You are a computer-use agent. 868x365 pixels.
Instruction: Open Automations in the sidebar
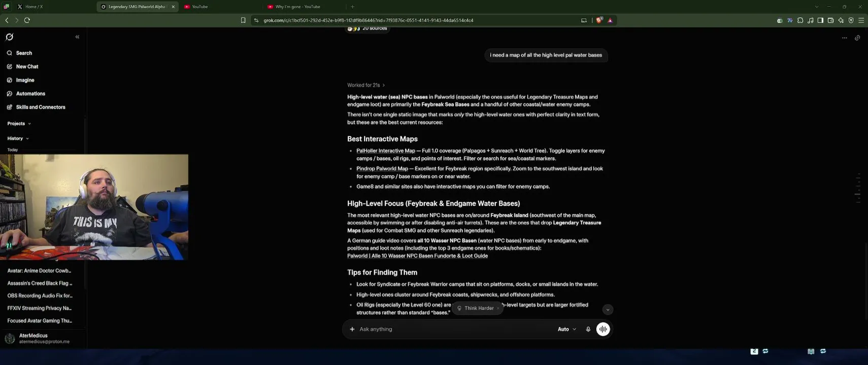(x=30, y=94)
